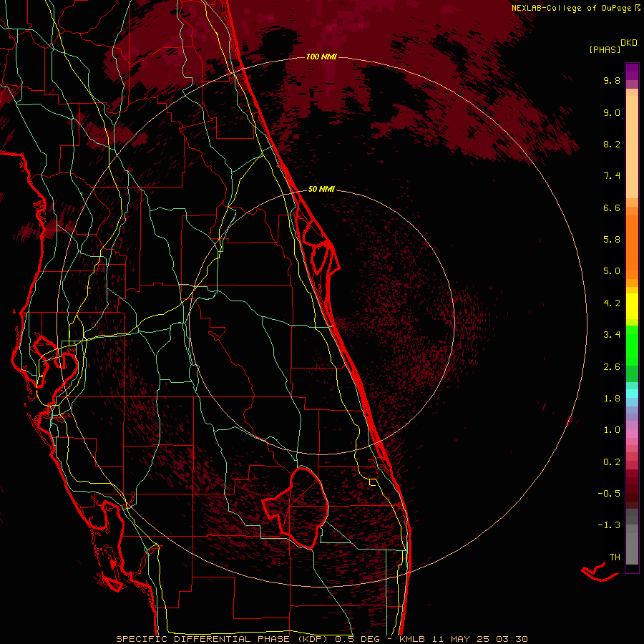This screenshot has width=644, height=644.
Task: Click the SPECIFIC DIFFERENTIAL PHASE caption text
Action: (x=203, y=639)
